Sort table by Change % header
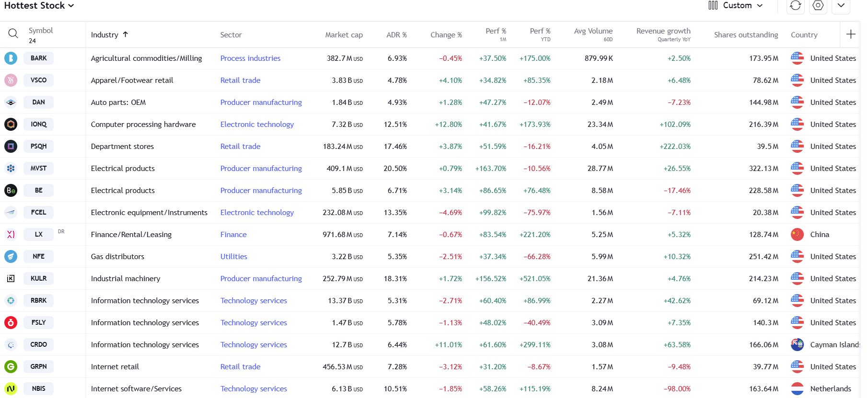The width and height of the screenshot is (868, 398). (446, 35)
